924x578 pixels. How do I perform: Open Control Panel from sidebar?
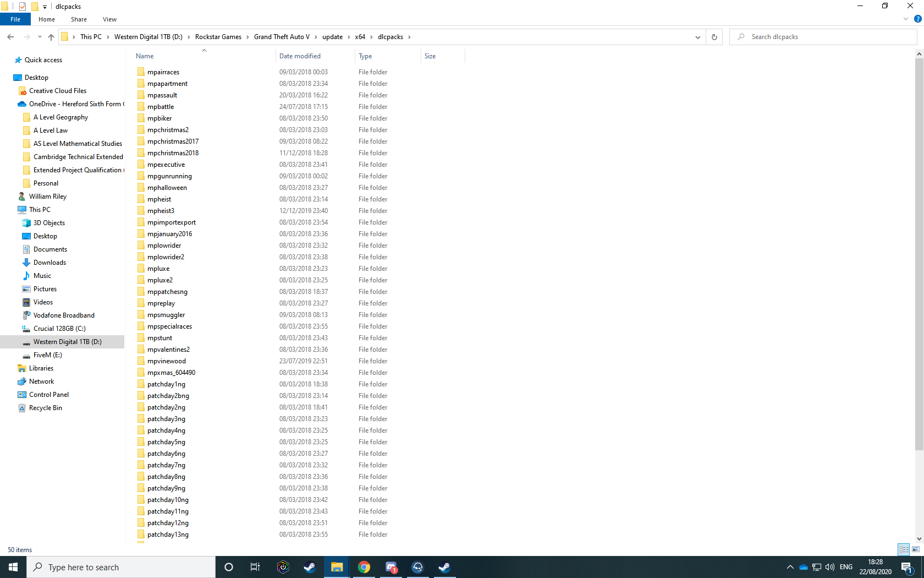pos(48,395)
